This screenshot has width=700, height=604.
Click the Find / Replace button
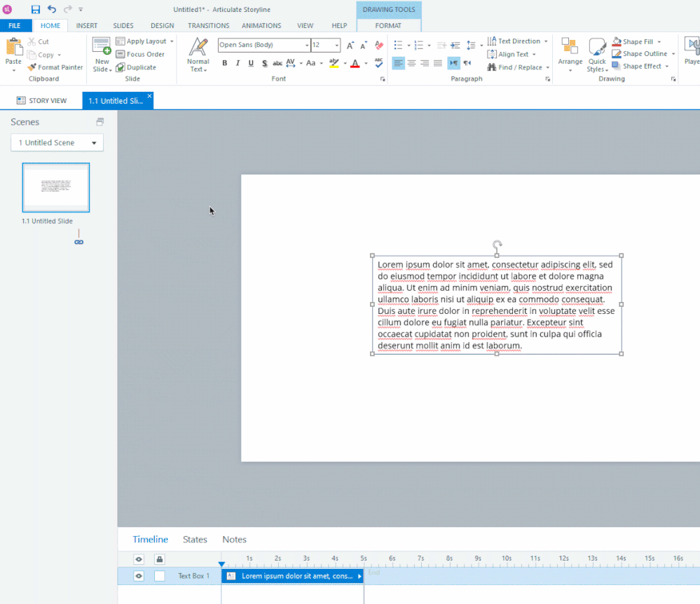click(515, 67)
